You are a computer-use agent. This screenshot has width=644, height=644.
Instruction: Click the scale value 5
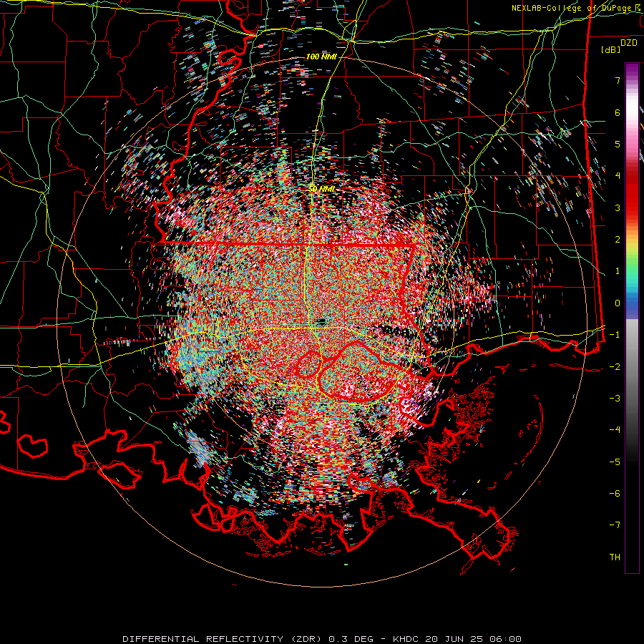(618, 144)
